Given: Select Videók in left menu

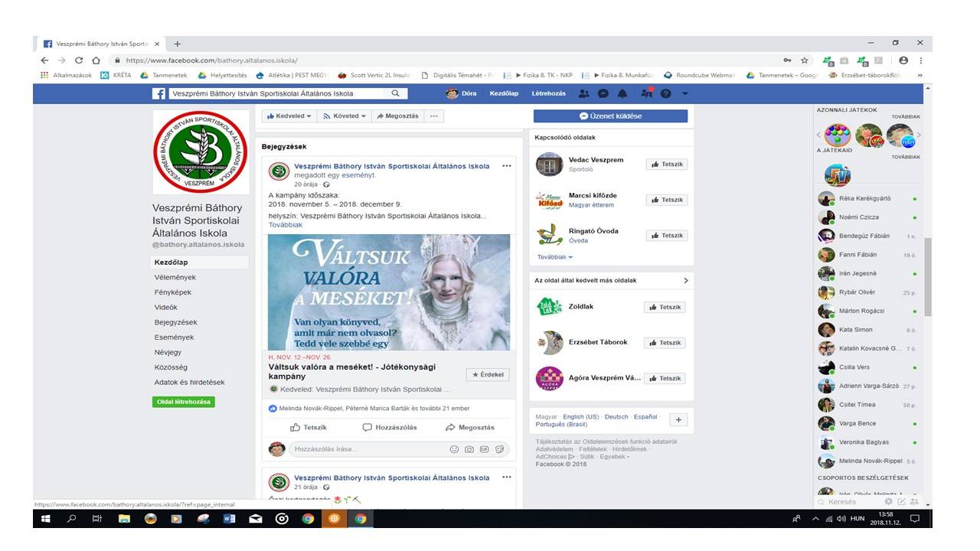Looking at the screenshot, I should coord(165,307).
